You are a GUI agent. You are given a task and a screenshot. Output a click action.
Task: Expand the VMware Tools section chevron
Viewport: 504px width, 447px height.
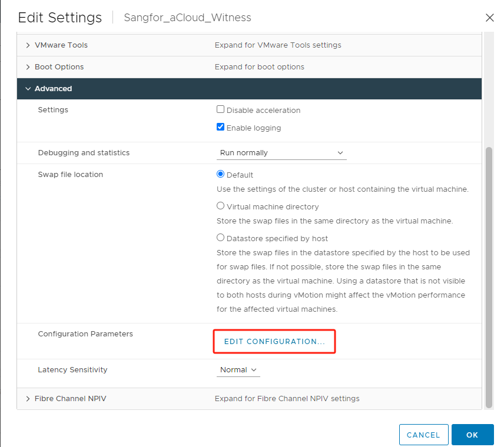click(28, 45)
